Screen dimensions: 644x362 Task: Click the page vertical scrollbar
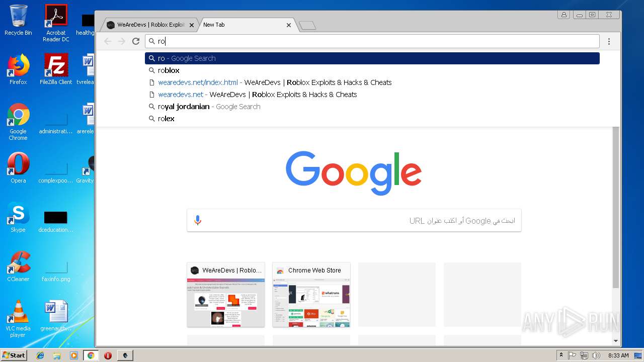pyautogui.click(x=616, y=207)
